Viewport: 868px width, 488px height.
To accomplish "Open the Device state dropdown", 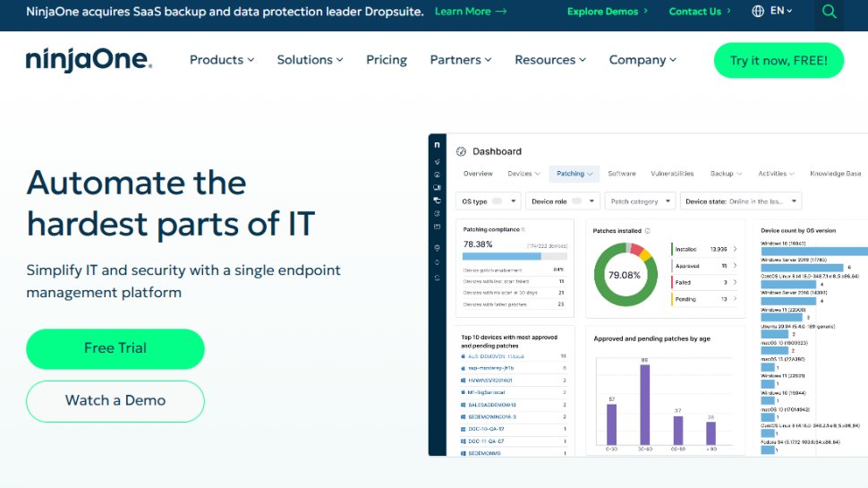I will tap(741, 201).
